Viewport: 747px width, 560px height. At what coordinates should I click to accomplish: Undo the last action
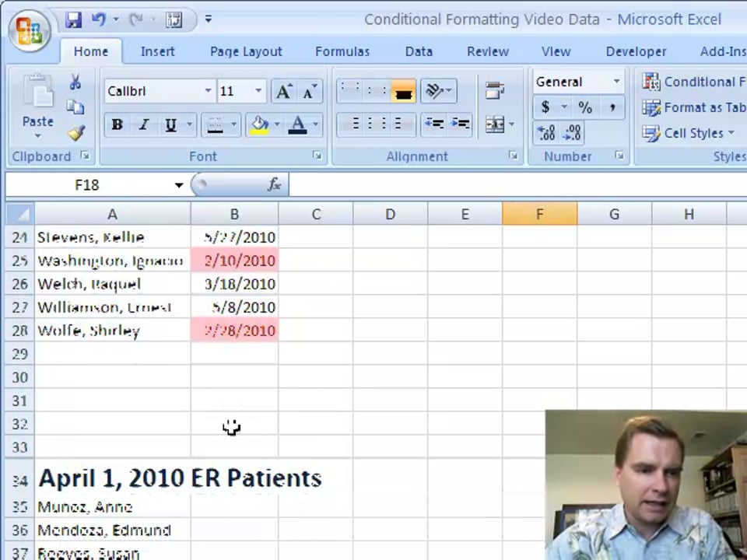pos(99,19)
